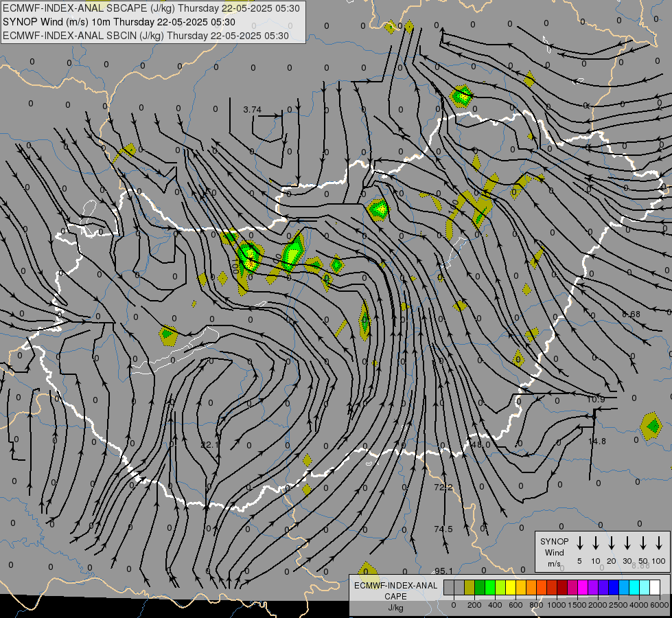This screenshot has height=618, width=672.
Task: Click the 600 tick label on CAPE scale
Action: pyautogui.click(x=515, y=605)
